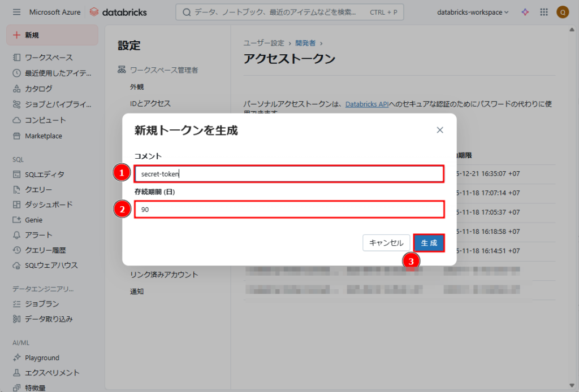This screenshot has height=392, width=579.
Task: Click the 開発者 breadcrumb link
Action: 305,43
